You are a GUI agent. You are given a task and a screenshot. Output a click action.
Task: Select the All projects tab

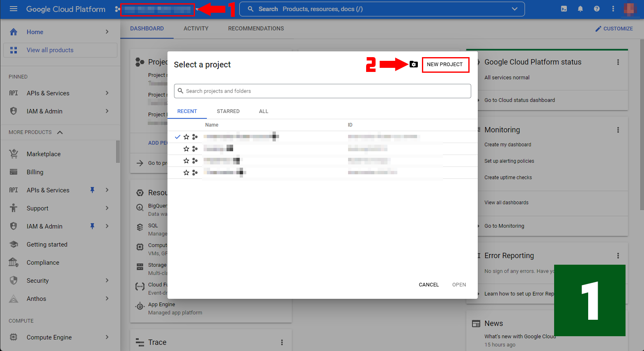[x=264, y=111]
